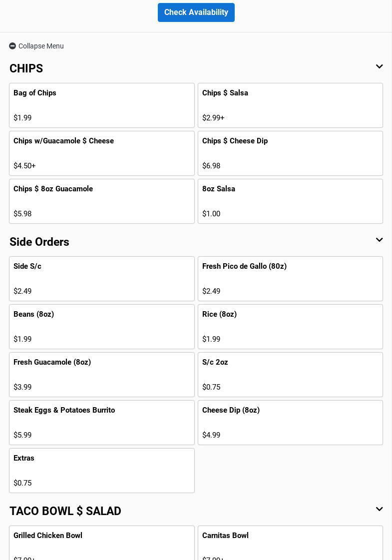Image resolution: width=392 pixels, height=560 pixels.
Task: Collapse the Side Orders section chevron
Action: point(379,240)
